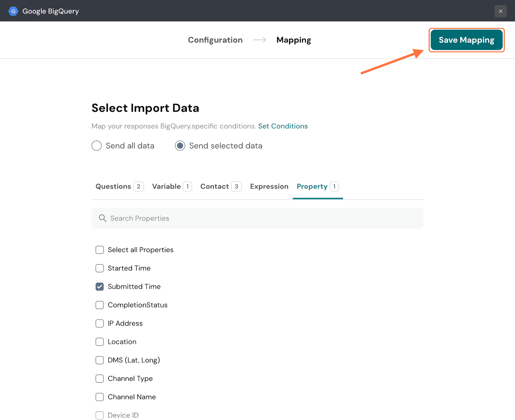Viewport: 515px width, 420px height.
Task: Select the Send all data option
Action: (97, 146)
